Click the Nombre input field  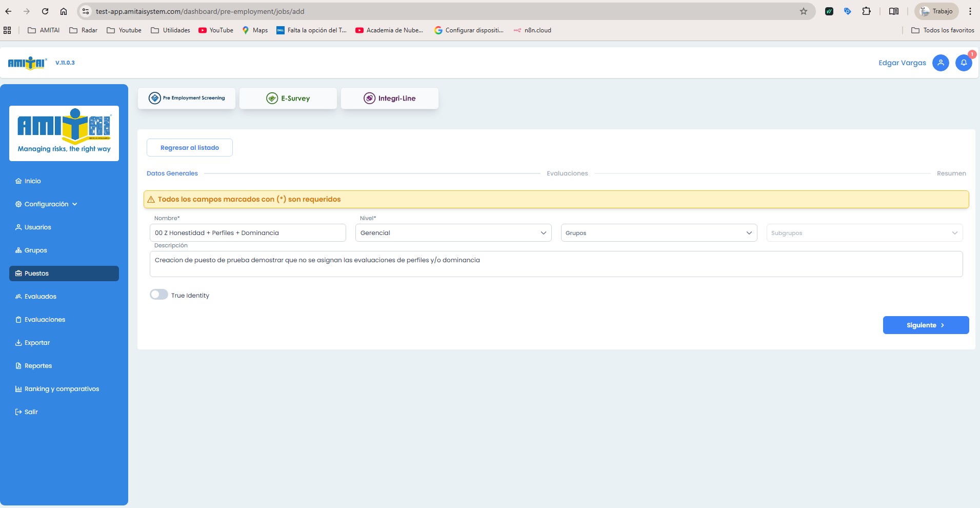coord(248,233)
